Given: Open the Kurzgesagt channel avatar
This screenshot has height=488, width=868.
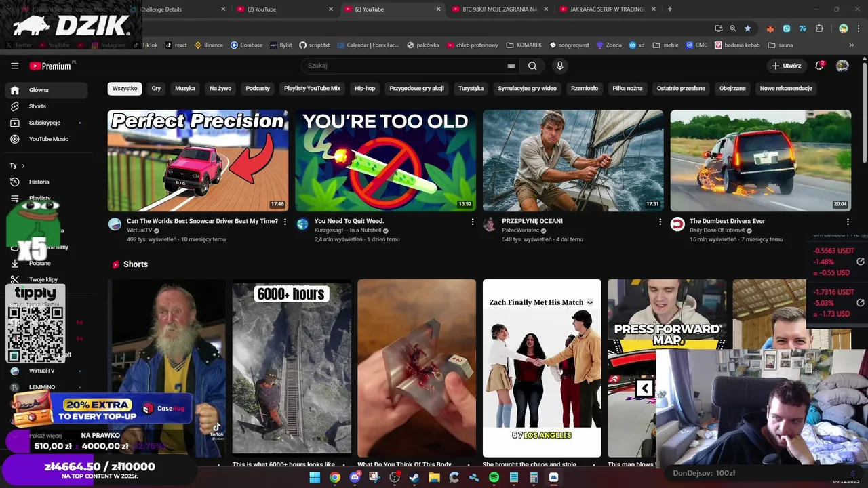Looking at the screenshot, I should coord(302,224).
